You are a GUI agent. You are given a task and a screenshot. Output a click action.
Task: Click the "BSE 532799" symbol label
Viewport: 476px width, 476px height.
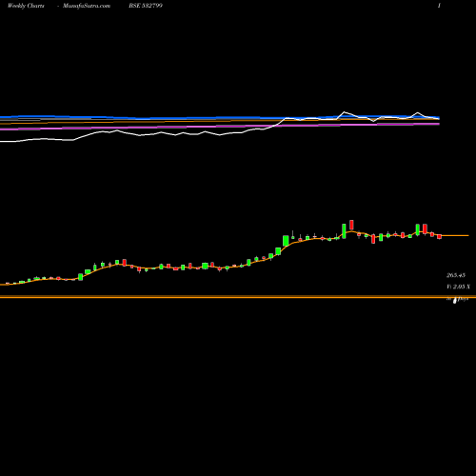pyautogui.click(x=146, y=6)
